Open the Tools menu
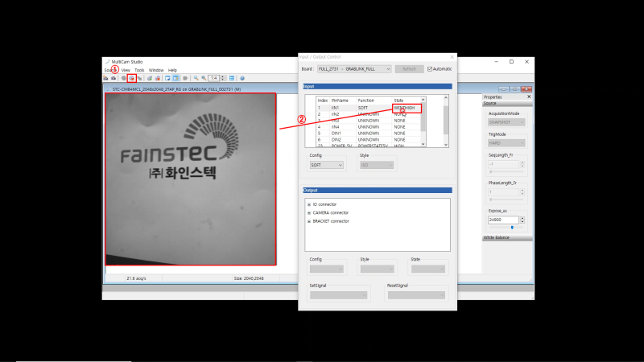 pyautogui.click(x=139, y=70)
